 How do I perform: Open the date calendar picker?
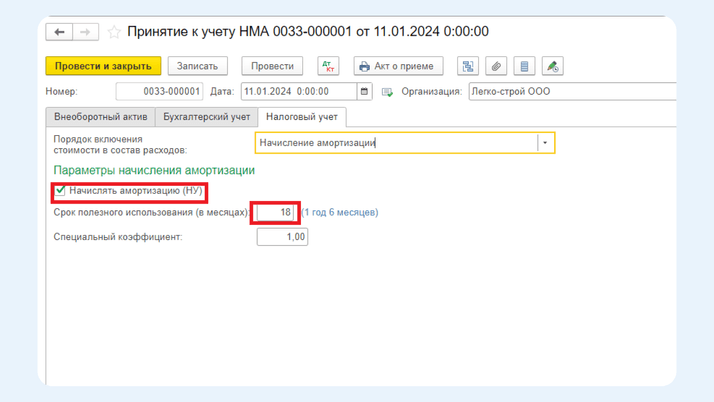[364, 92]
